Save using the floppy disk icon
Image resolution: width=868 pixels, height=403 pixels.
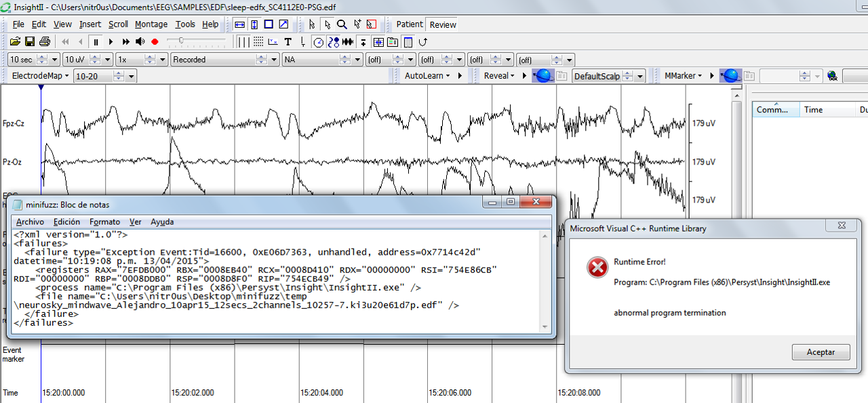point(30,42)
